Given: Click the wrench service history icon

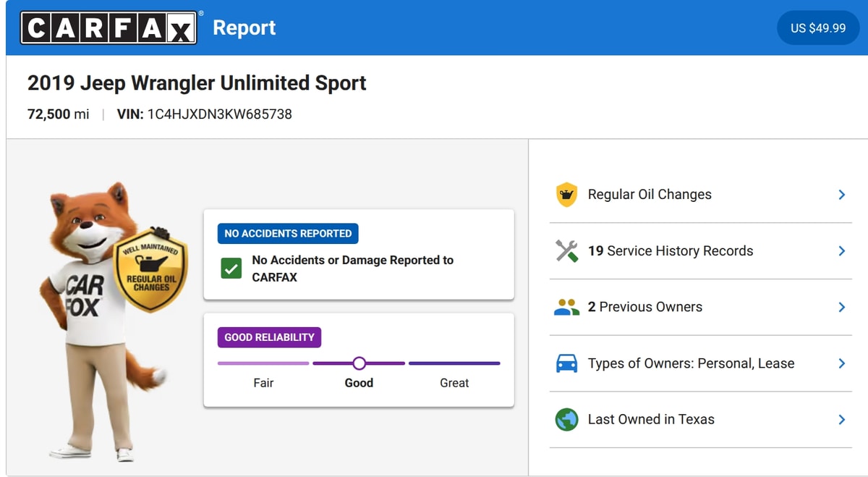Looking at the screenshot, I should 566,251.
